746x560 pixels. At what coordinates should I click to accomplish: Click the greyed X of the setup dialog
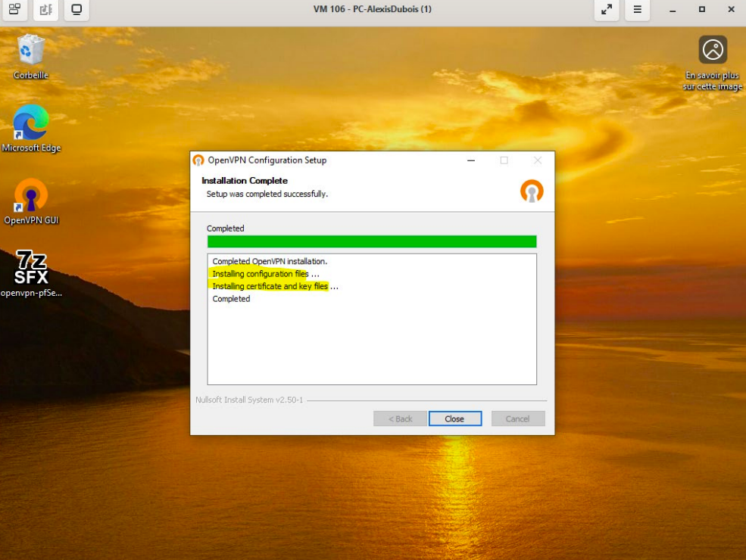pyautogui.click(x=537, y=160)
